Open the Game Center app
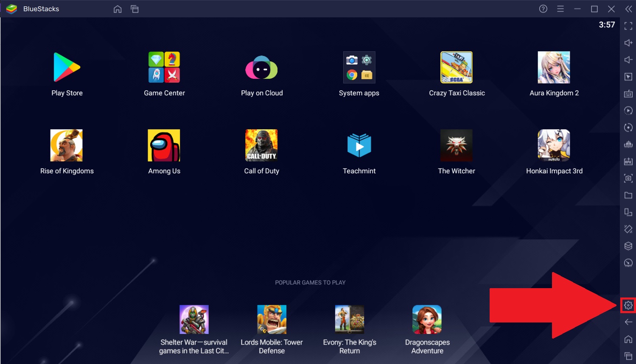636x364 pixels. pyautogui.click(x=164, y=67)
